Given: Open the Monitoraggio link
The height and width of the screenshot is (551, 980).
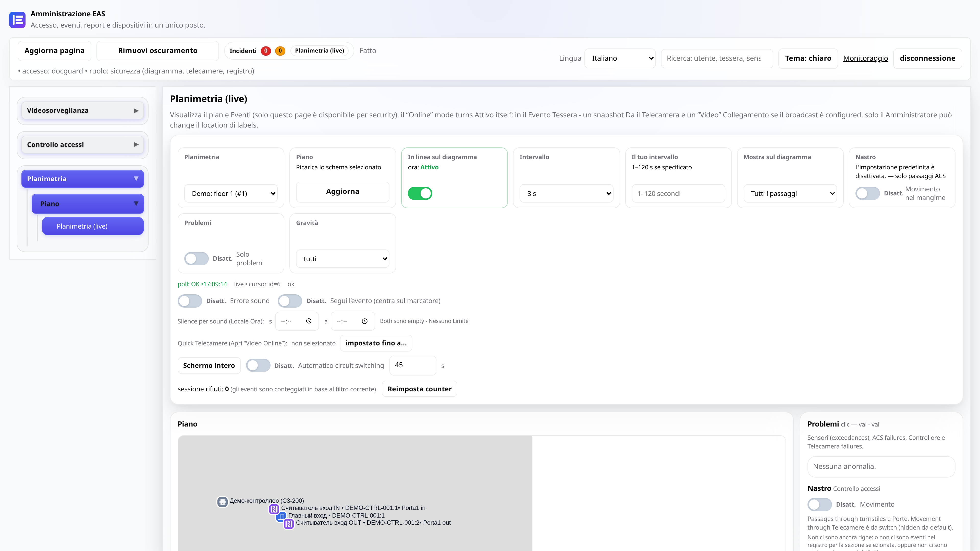Looking at the screenshot, I should click(x=865, y=59).
